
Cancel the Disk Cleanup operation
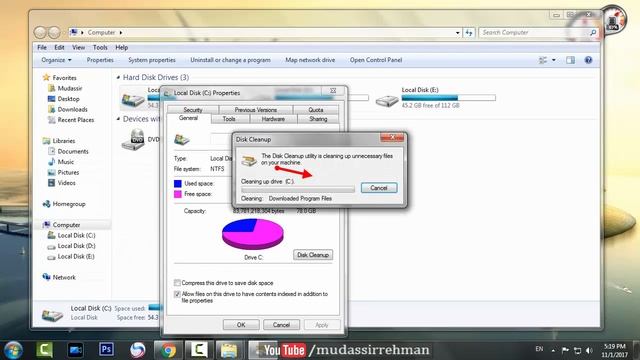tap(379, 188)
